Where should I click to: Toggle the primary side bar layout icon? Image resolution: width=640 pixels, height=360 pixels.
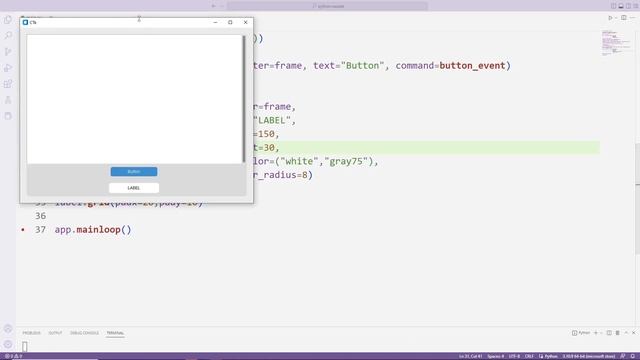click(613, 6)
